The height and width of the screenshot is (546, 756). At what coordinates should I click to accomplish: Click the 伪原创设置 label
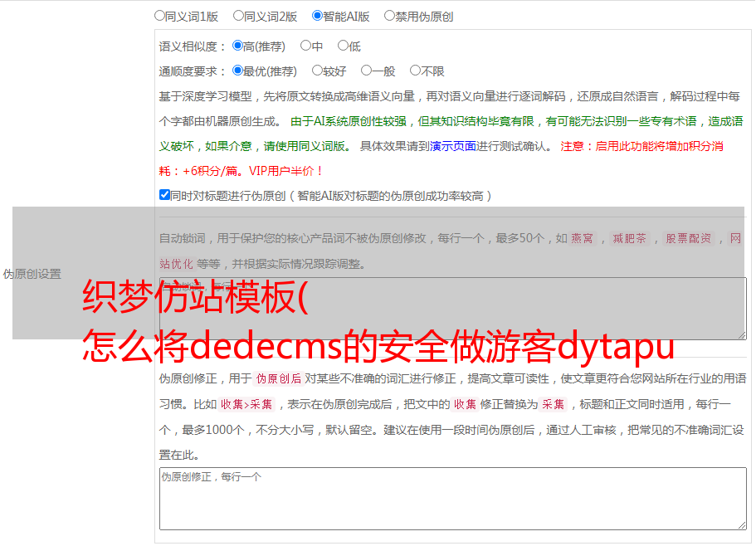pos(32,274)
